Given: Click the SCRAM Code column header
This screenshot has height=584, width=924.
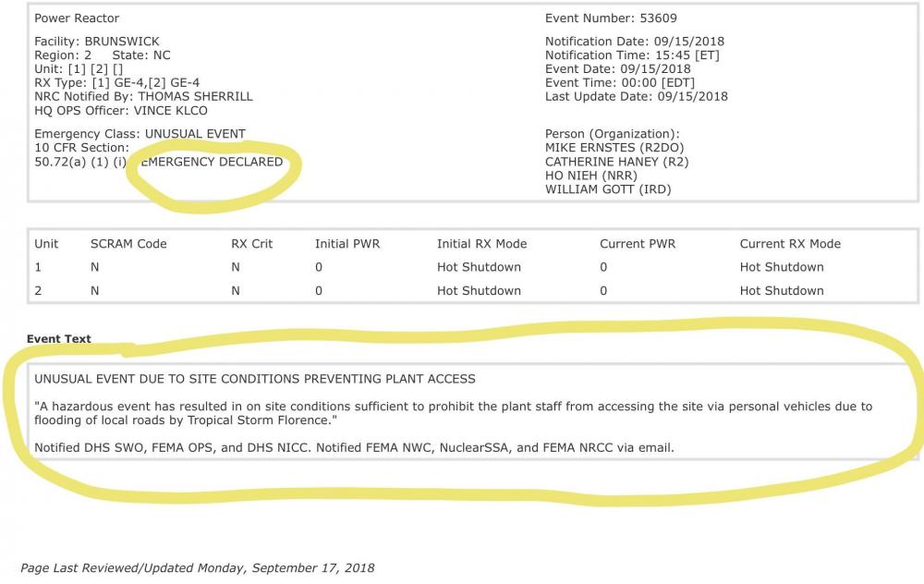Looking at the screenshot, I should (x=128, y=244).
